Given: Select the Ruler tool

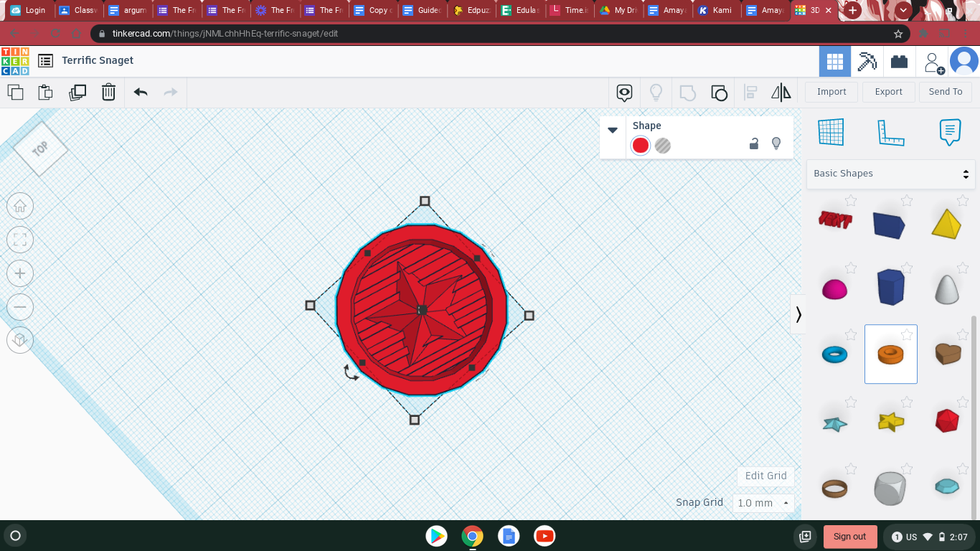Looking at the screenshot, I should 891,132.
